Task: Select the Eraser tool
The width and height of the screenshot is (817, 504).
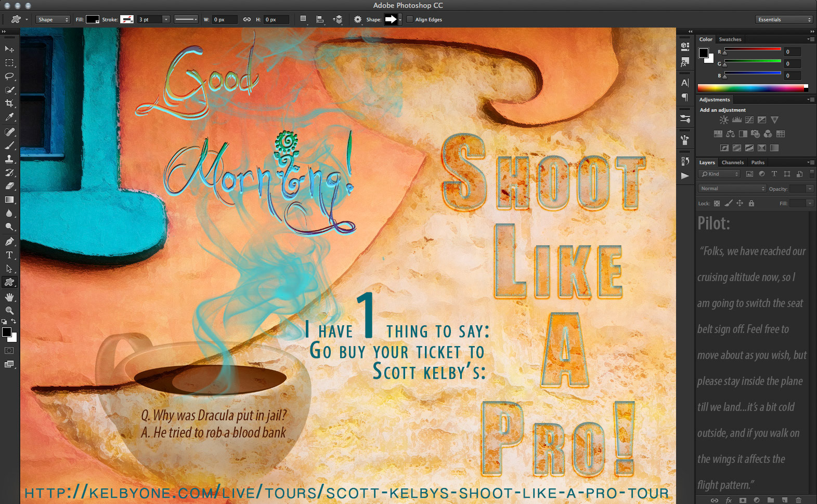Action: coord(9,186)
